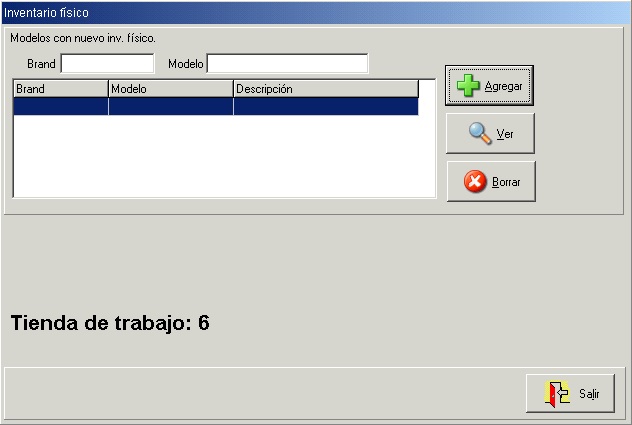Select the Descripción cell of highlighted row

[x=326, y=106]
